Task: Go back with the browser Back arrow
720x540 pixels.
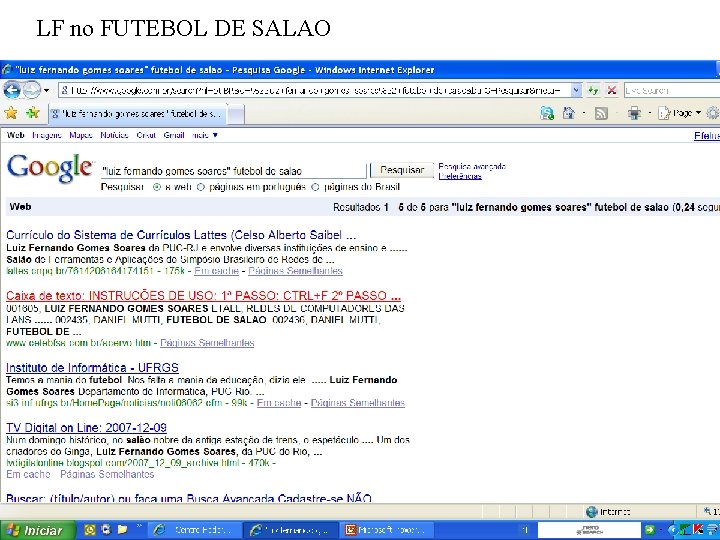Action: [x=12, y=90]
